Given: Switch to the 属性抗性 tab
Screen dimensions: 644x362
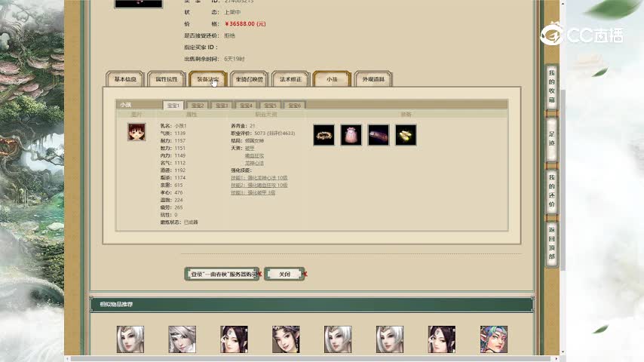Looking at the screenshot, I should point(167,79).
